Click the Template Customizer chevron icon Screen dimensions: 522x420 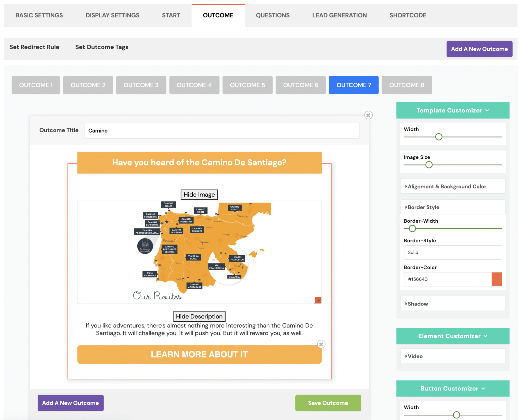point(487,111)
